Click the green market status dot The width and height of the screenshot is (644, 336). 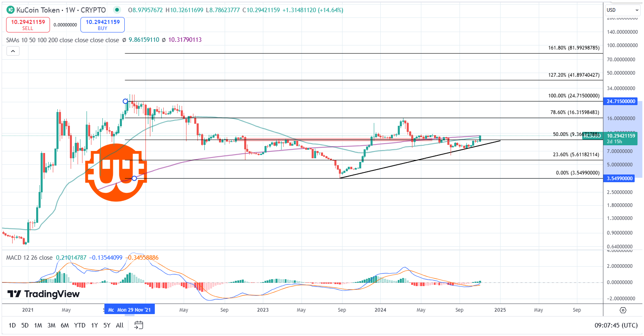pyautogui.click(x=117, y=10)
